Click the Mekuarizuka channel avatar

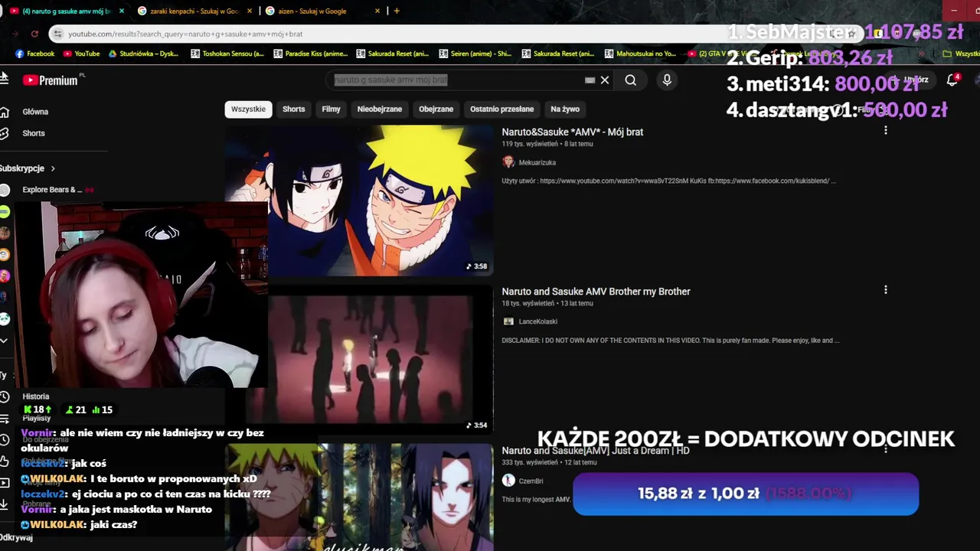pos(508,162)
